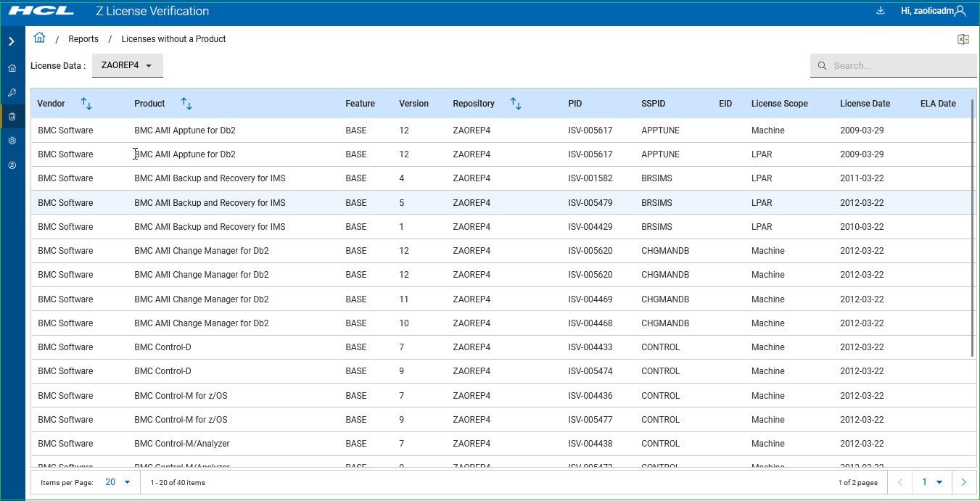Sort the table by Vendor column
Screen dimensions: 980x501
pos(86,104)
